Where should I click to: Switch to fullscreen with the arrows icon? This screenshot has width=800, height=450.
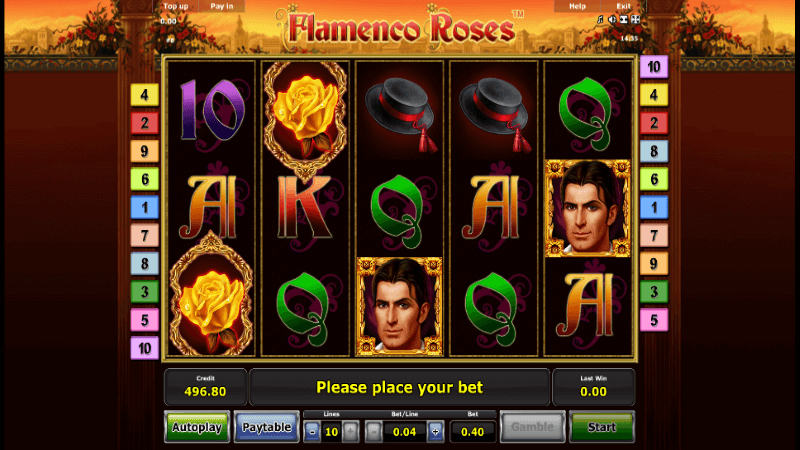click(635, 19)
